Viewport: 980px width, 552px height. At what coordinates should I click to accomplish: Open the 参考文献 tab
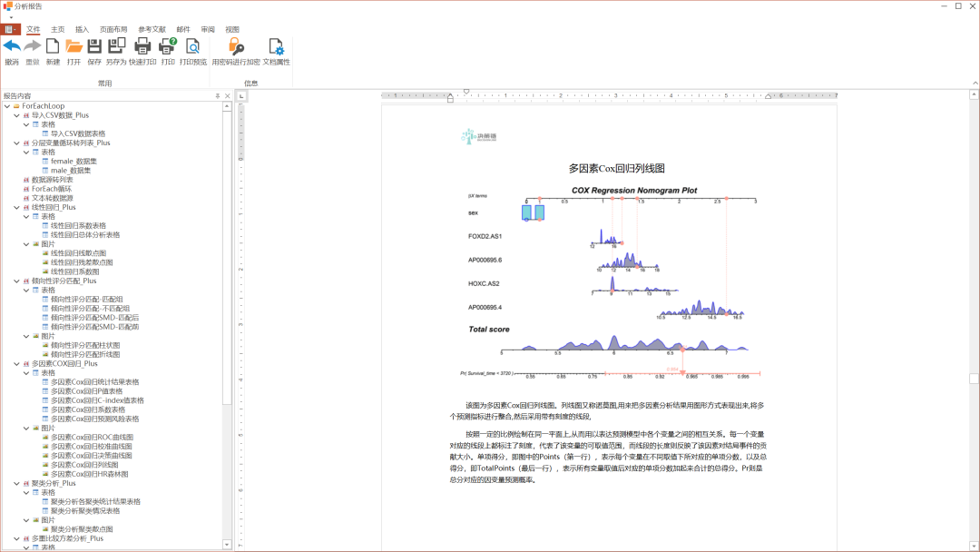pos(152,29)
